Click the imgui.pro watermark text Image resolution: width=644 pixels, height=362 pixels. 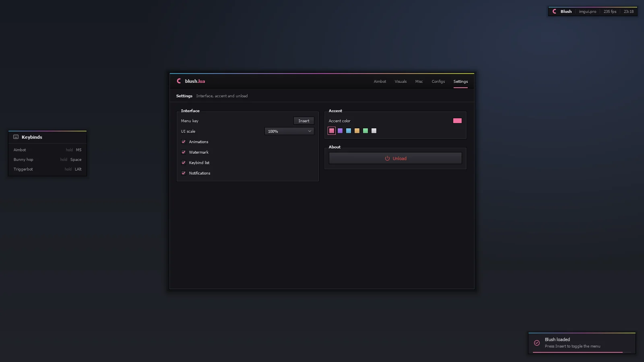tap(588, 11)
